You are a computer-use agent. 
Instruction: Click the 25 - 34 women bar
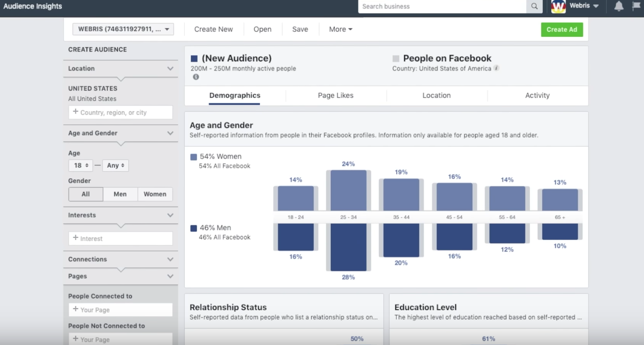click(x=348, y=190)
